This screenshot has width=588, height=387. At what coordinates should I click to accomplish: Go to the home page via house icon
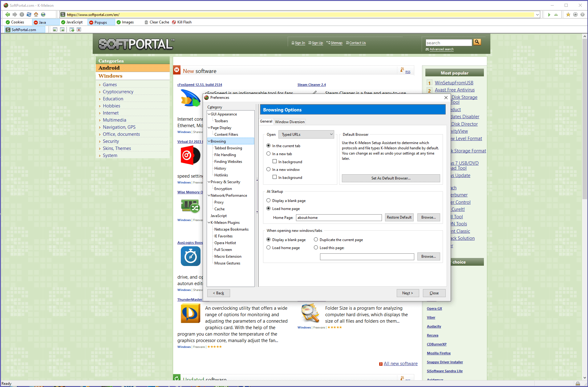tap(36, 14)
